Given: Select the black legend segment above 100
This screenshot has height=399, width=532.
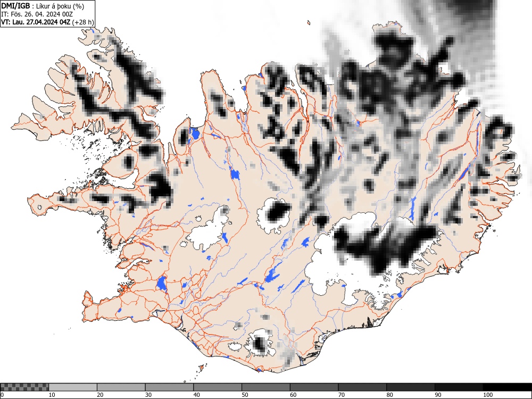Looking at the screenshot, I should point(507,387).
